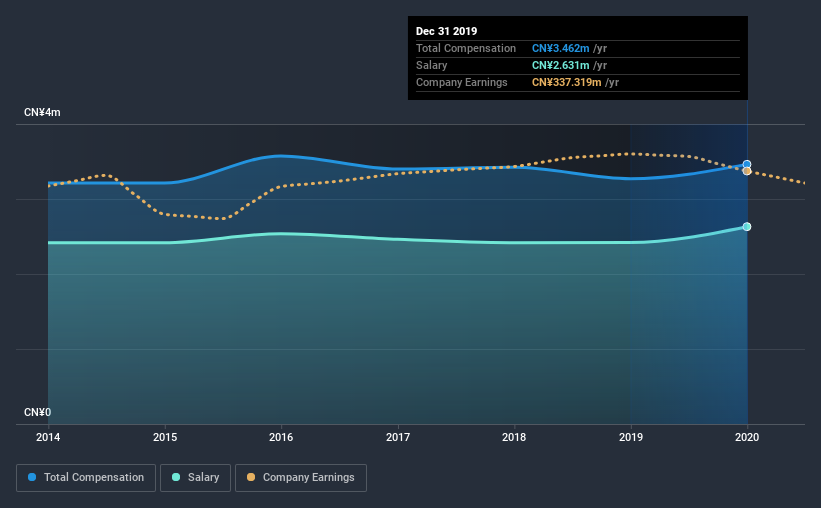The image size is (821, 508).
Task: Click the CN¥3.462m total compensation value
Action: pos(561,48)
